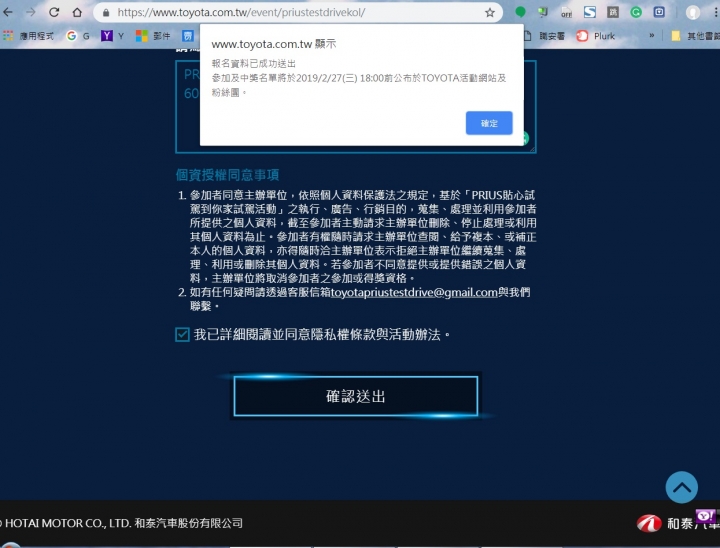Viewport: 720px width, 548px height.
Task: Click the HOTAI MOTOR CO., LTD. footer text
Action: (121, 523)
